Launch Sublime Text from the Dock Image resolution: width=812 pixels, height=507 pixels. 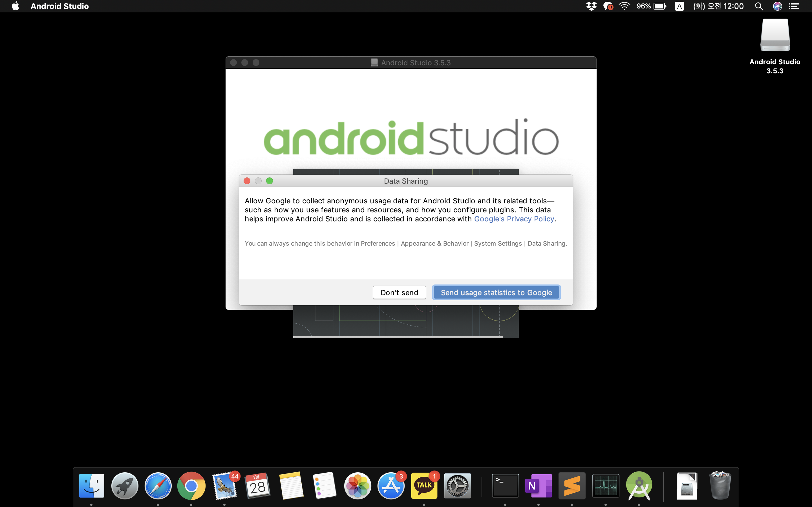pyautogui.click(x=572, y=486)
